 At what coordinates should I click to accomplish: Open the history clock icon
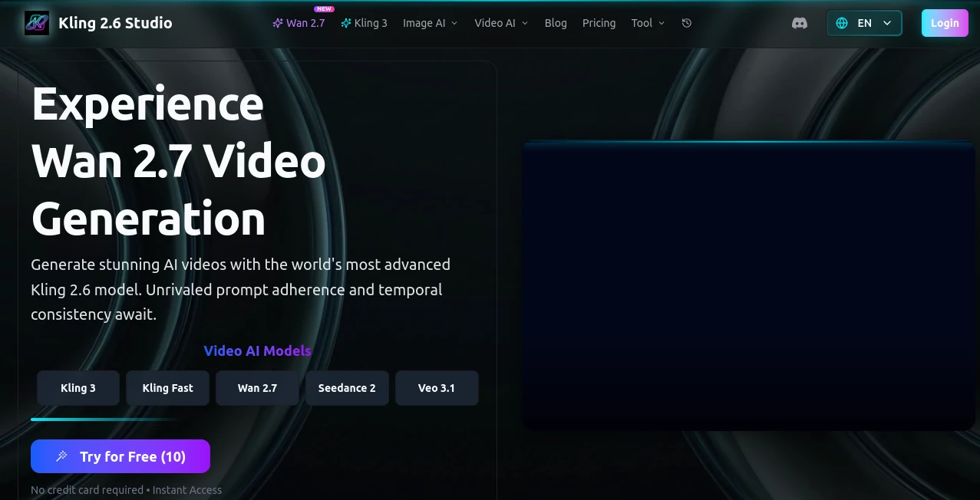(x=687, y=23)
